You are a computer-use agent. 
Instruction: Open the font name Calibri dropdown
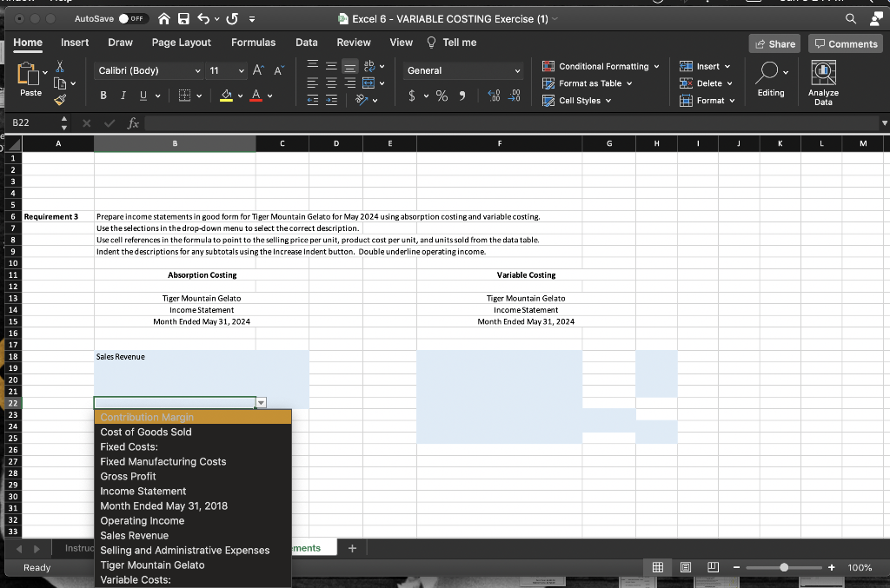pos(197,71)
